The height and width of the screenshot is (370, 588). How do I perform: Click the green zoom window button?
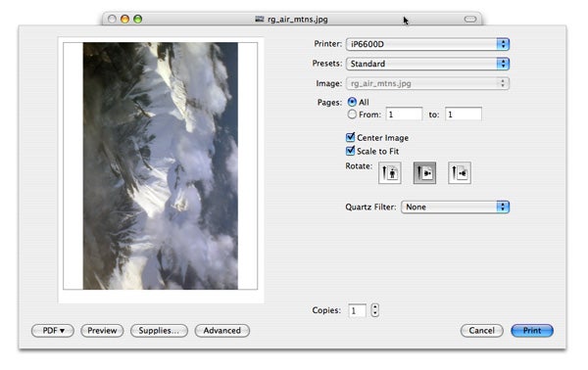click(138, 19)
